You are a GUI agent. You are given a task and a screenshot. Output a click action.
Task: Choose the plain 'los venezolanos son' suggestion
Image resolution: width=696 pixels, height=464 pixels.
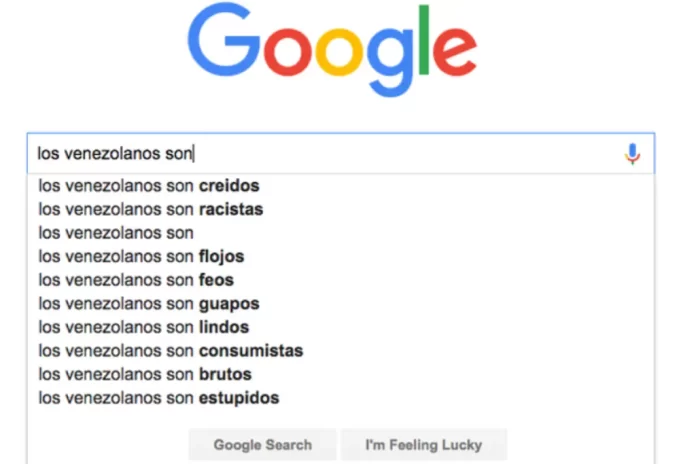[116, 233]
